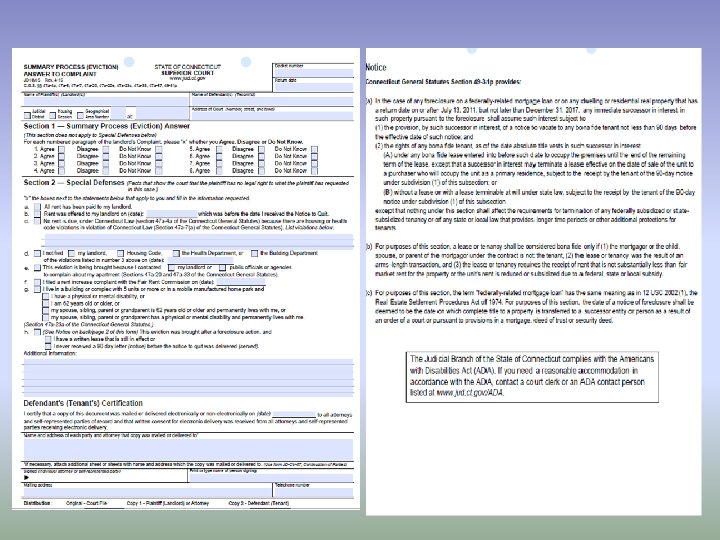Image resolution: width=720 pixels, height=540 pixels.
Task: Click the Fair Rent Commission date field
Action: [x=241, y=282]
